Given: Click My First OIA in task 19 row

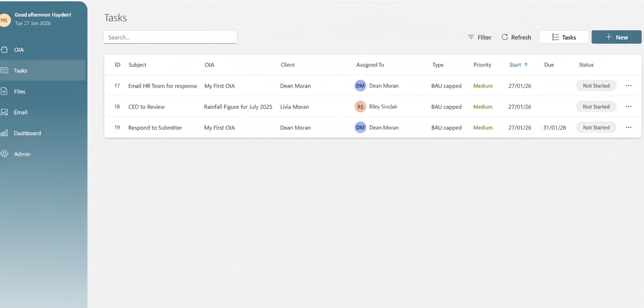Looking at the screenshot, I should click(220, 128).
